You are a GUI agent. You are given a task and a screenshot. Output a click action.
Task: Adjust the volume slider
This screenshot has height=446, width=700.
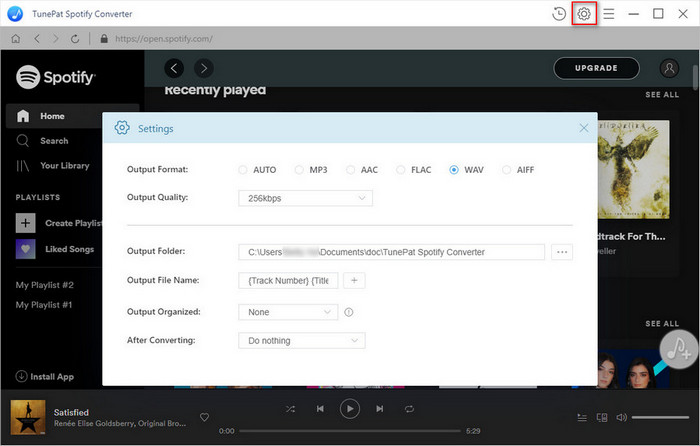click(x=660, y=417)
